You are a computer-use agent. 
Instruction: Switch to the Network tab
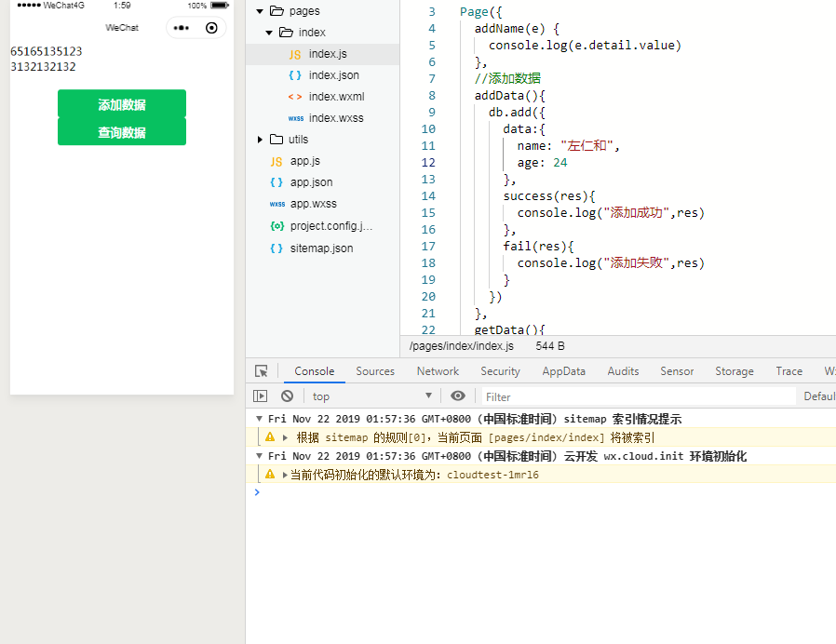click(438, 371)
